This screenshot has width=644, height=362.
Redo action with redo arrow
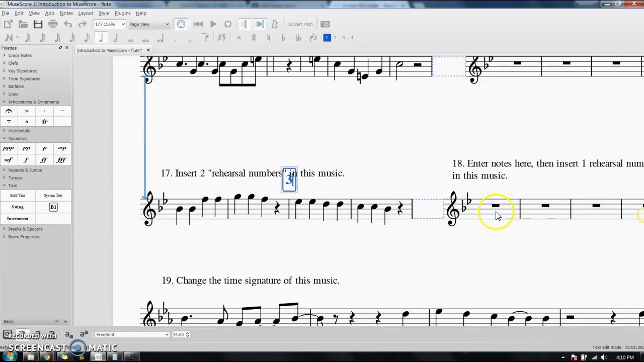click(x=83, y=24)
